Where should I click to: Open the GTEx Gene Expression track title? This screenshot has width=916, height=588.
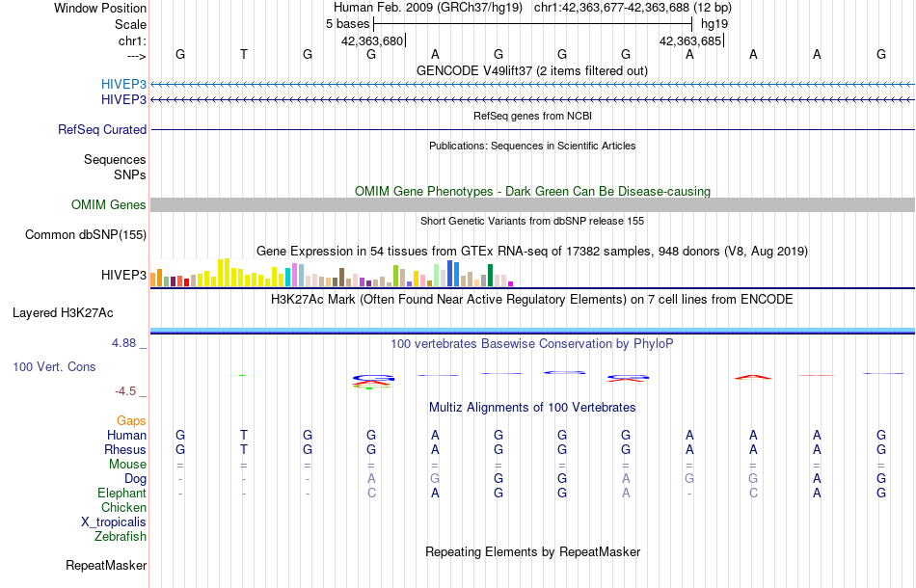point(532,251)
